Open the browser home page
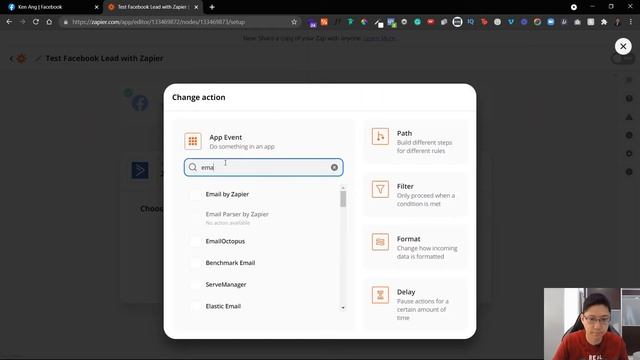Image resolution: width=640 pixels, height=360 pixels. click(x=49, y=22)
